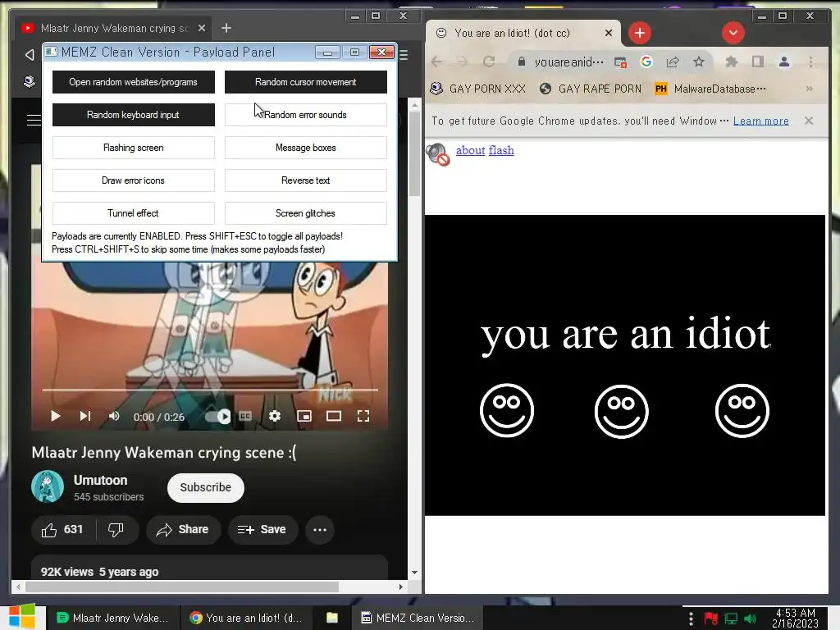Enable Draw error icons payload
The image size is (840, 630).
click(134, 180)
